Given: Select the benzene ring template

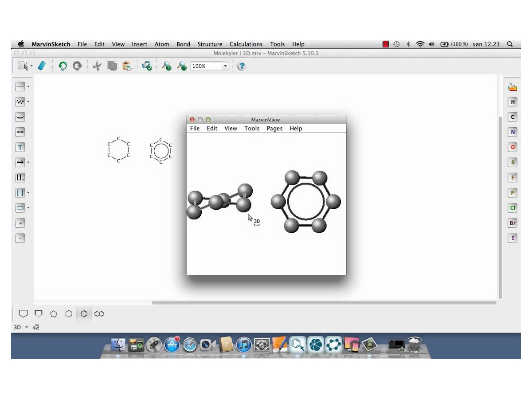Looking at the screenshot, I should click(x=84, y=314).
